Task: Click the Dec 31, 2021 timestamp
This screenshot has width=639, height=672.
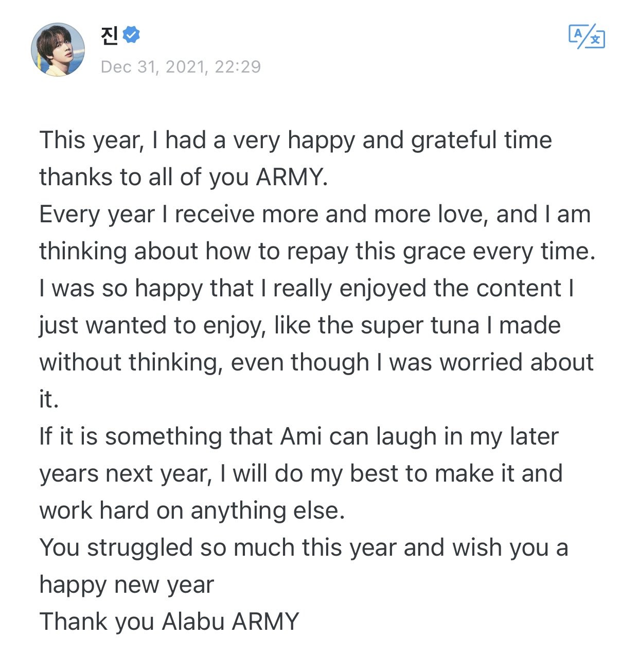Action: tap(181, 67)
